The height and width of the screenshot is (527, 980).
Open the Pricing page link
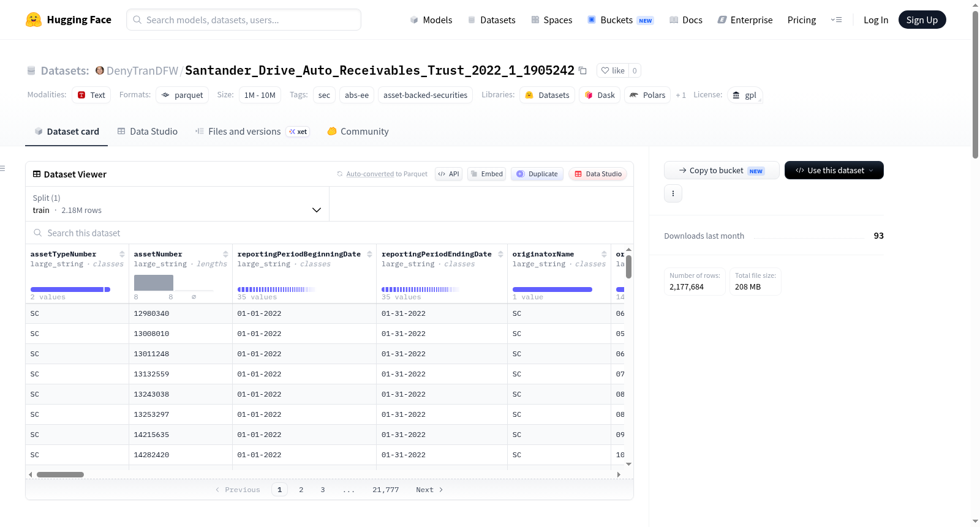(802, 20)
